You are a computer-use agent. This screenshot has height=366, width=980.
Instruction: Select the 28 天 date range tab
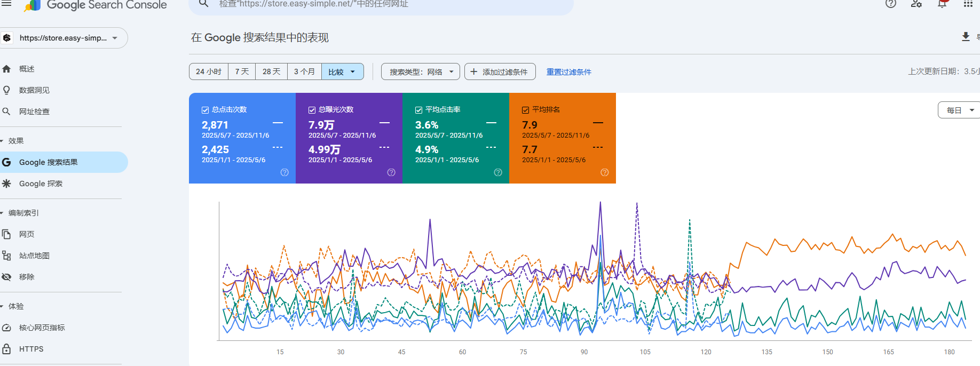[x=271, y=71]
